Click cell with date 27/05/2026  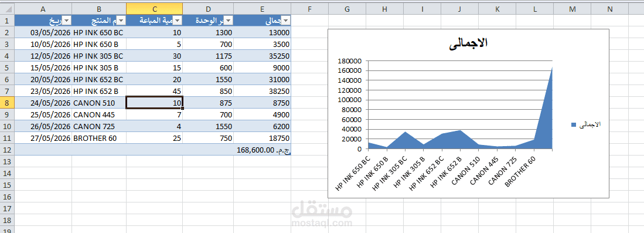(43, 138)
